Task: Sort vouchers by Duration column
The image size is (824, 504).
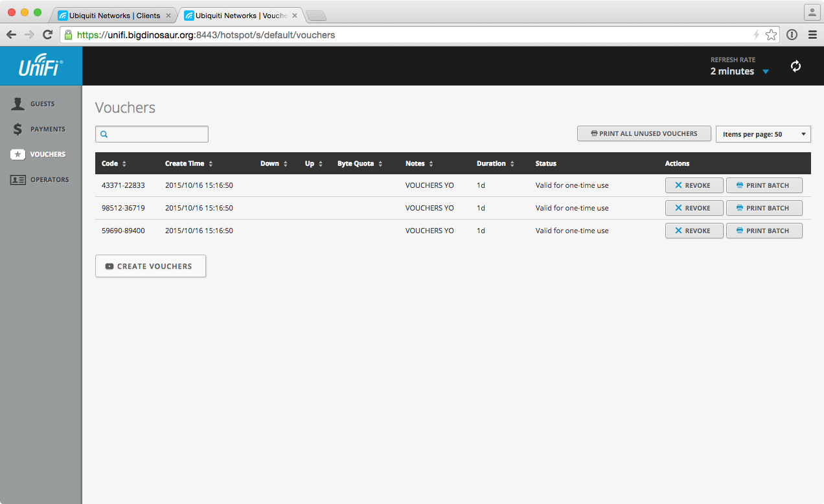Action: pyautogui.click(x=496, y=163)
